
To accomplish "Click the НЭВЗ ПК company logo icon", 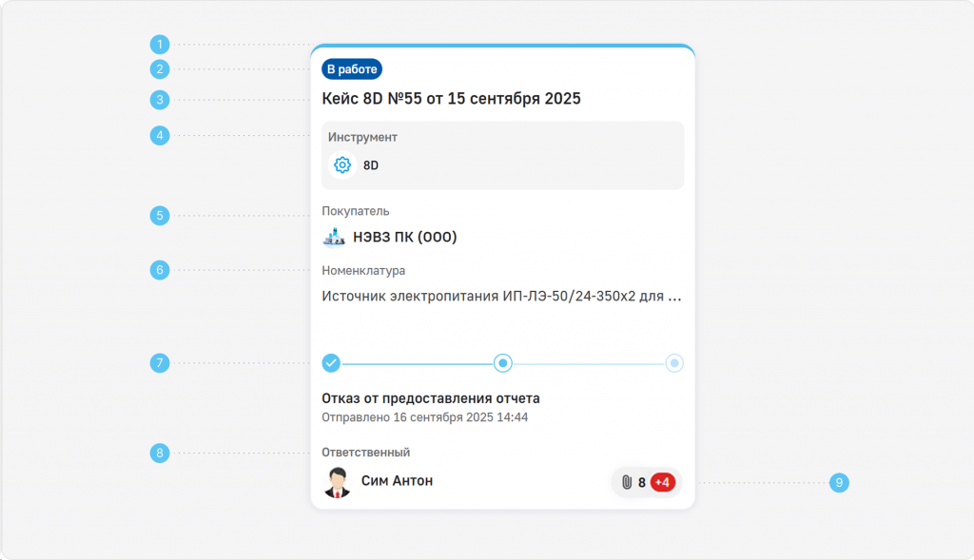I will click(x=334, y=237).
